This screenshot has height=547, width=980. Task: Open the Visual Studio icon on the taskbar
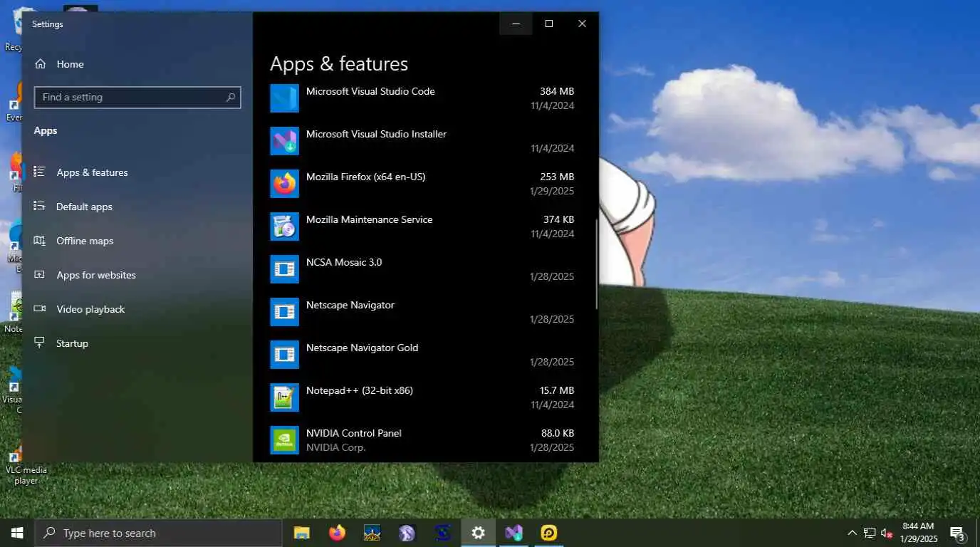click(x=514, y=533)
